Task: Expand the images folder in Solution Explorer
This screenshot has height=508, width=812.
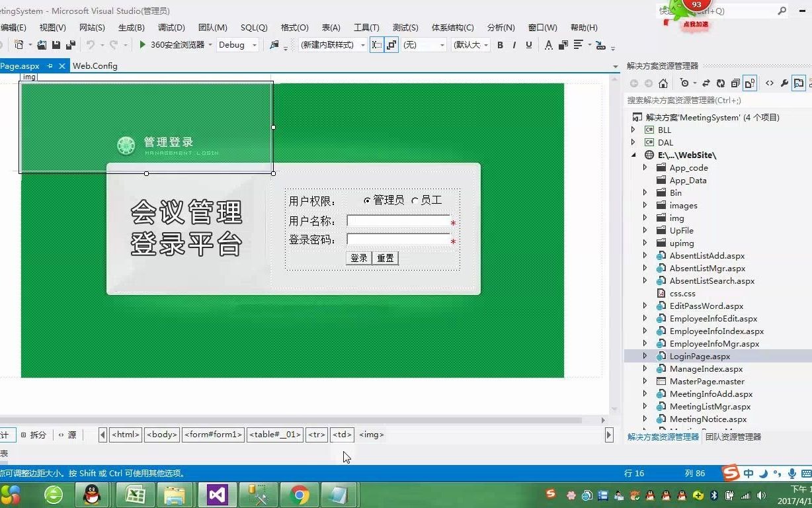Action: (x=645, y=205)
